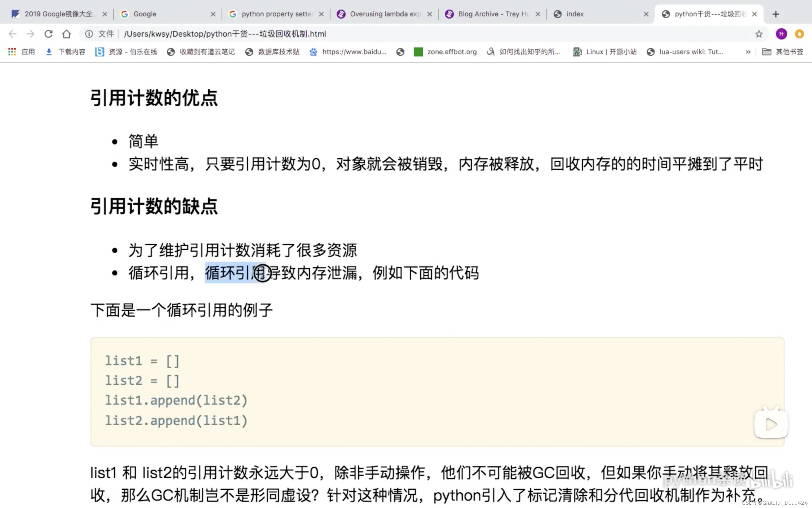The height and width of the screenshot is (508, 812).
Task: Reload the current page
Action: [49, 34]
